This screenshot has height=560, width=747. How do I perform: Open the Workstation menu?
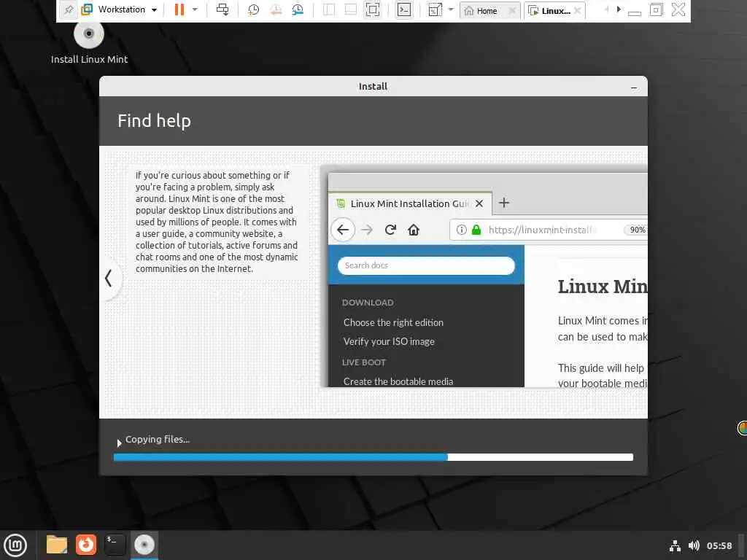pos(120,9)
